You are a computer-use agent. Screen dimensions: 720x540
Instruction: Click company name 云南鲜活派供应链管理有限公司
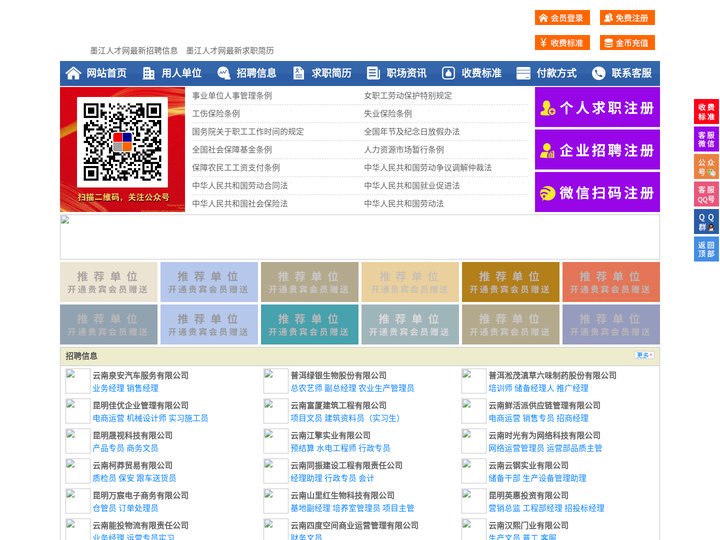coord(544,405)
